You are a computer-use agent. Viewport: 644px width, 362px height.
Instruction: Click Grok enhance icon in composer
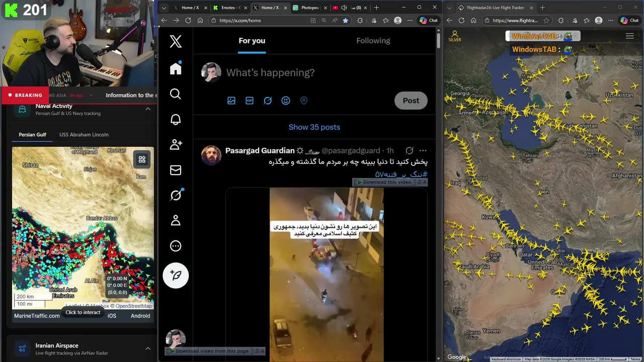[268, 101]
